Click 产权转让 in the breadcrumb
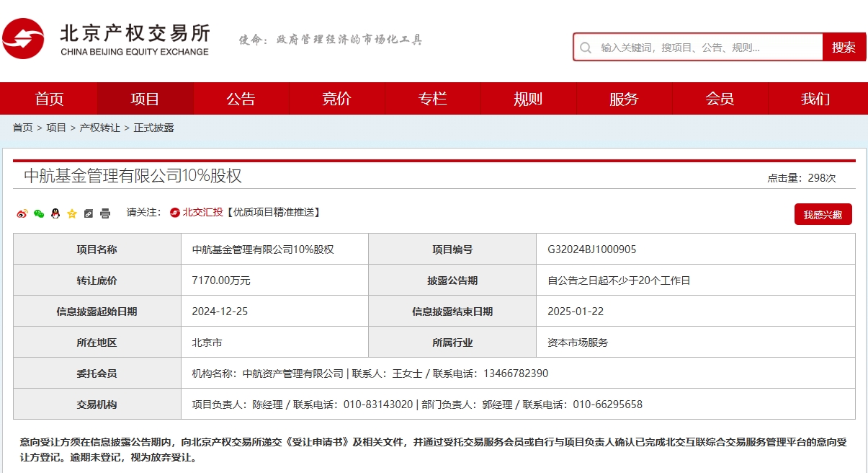This screenshot has width=868, height=473. pyautogui.click(x=99, y=128)
